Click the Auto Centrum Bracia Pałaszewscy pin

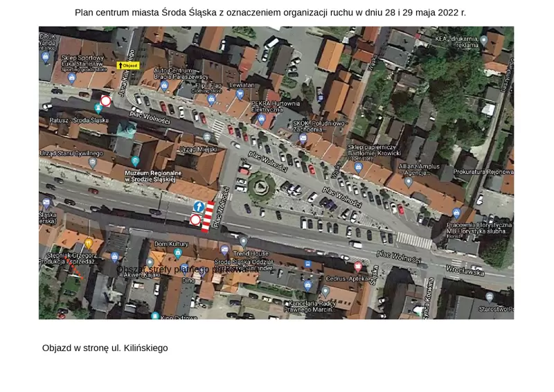164,86
